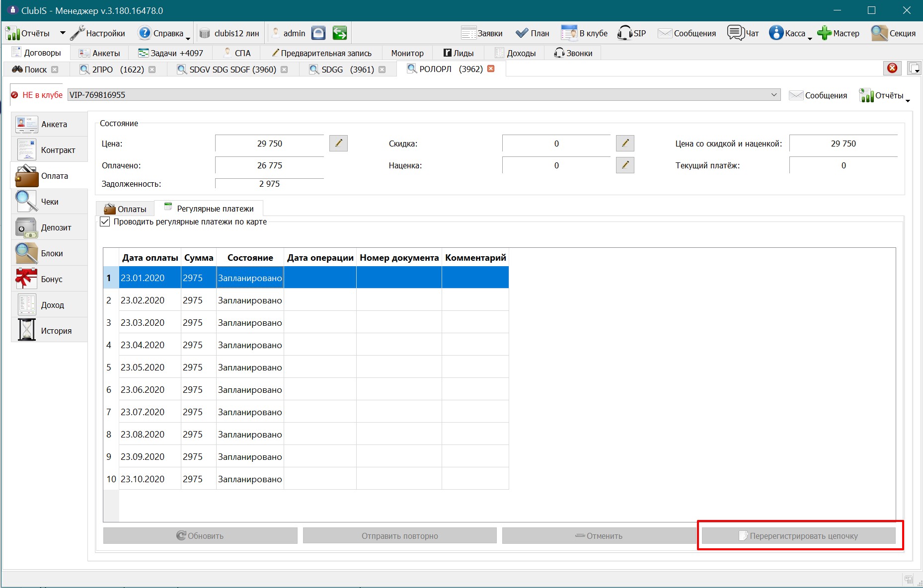The width and height of the screenshot is (923, 588).
Task: Uncheck Проводить регулярные платежи по карте
Action: click(105, 221)
